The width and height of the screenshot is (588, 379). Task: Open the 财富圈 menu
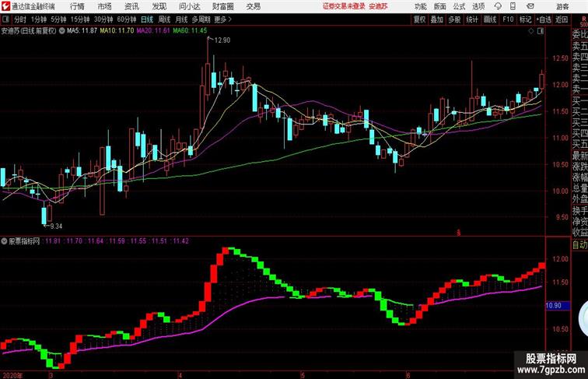tap(223, 6)
